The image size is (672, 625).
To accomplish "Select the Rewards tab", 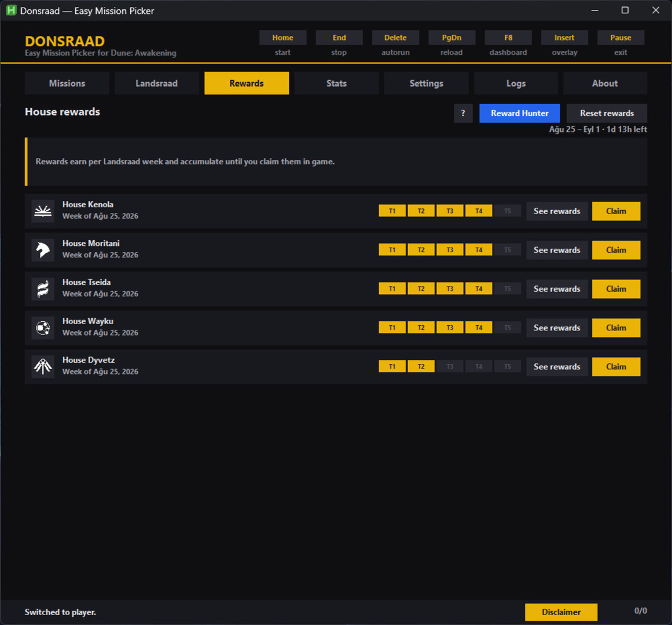I will tap(247, 83).
